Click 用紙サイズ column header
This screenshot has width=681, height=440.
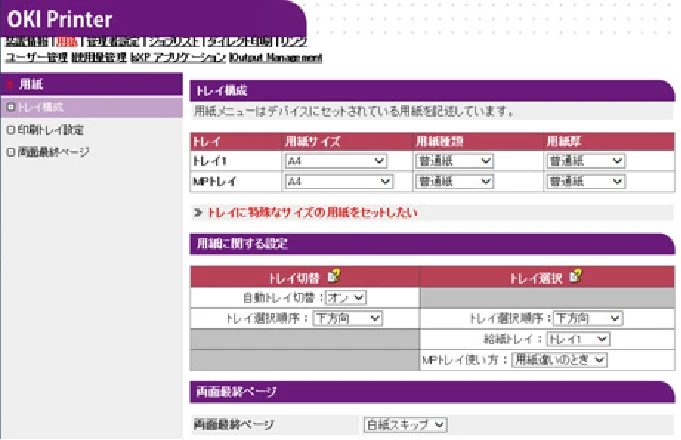pos(313,142)
